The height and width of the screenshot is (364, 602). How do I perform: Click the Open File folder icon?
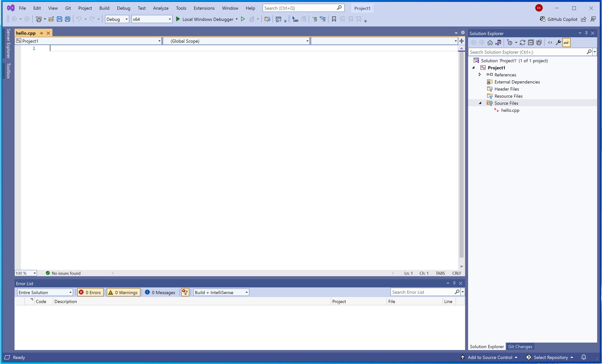51,19
